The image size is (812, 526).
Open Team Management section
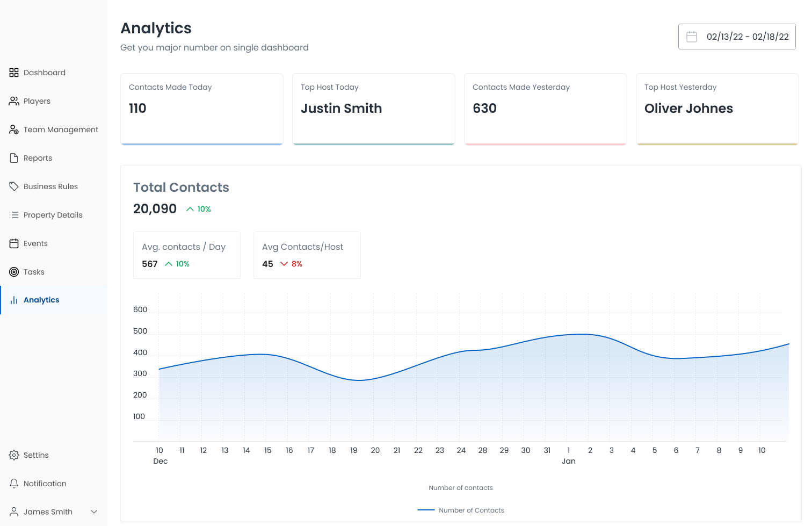[x=54, y=129]
